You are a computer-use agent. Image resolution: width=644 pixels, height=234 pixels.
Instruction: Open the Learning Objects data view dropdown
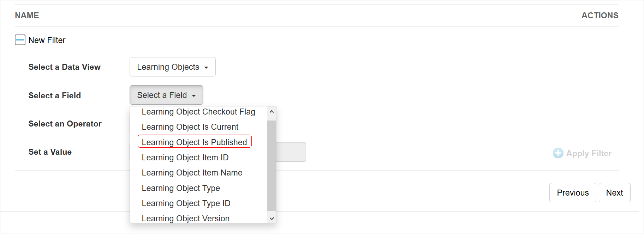172,67
